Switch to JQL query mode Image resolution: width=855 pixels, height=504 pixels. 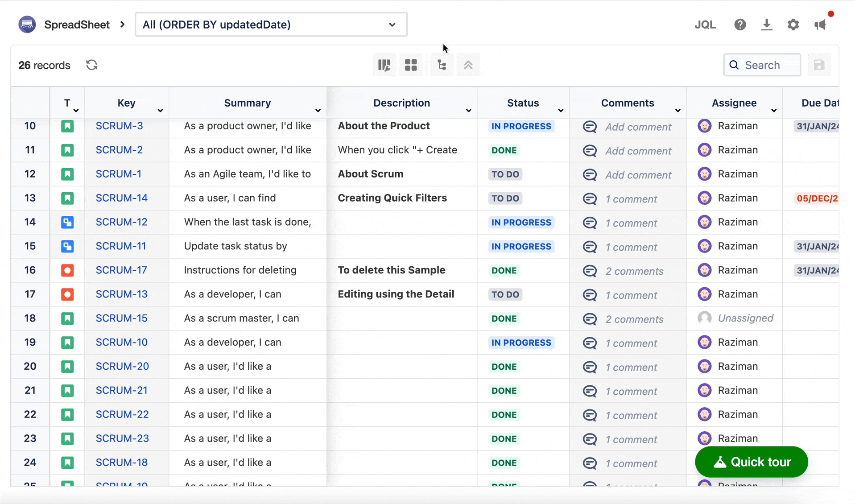click(705, 25)
